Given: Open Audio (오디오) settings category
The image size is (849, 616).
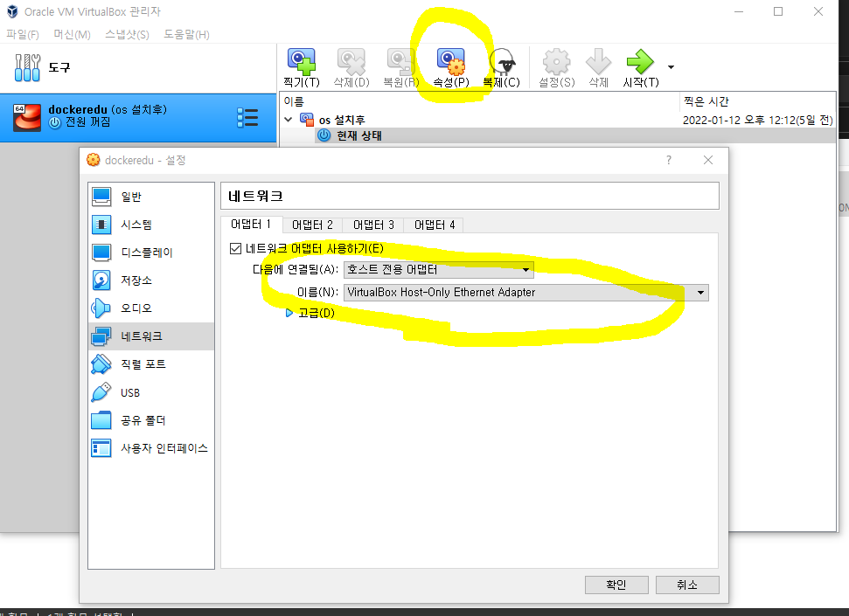Looking at the screenshot, I should click(x=151, y=308).
